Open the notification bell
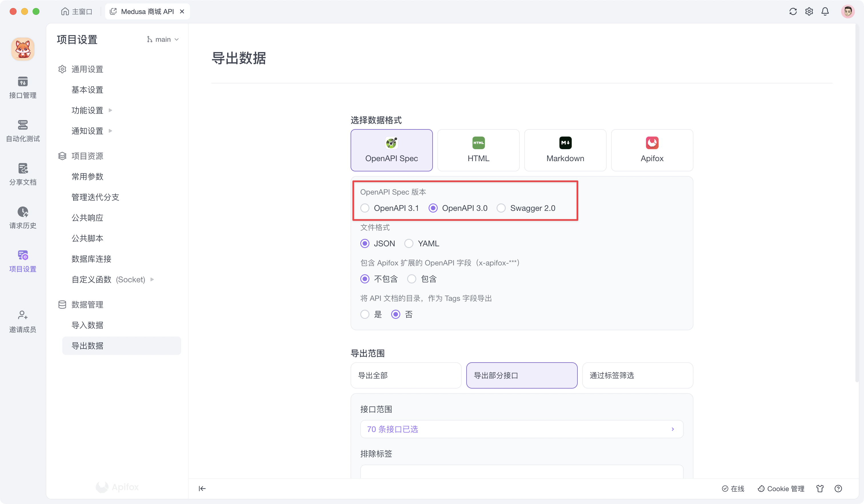Screen dimensions: 864x504 [825, 11]
